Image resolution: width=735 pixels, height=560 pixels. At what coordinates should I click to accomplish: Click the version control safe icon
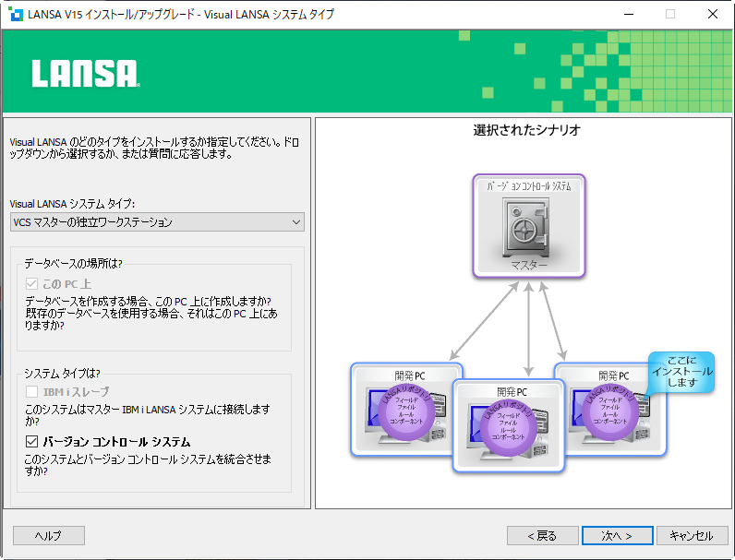click(x=526, y=227)
